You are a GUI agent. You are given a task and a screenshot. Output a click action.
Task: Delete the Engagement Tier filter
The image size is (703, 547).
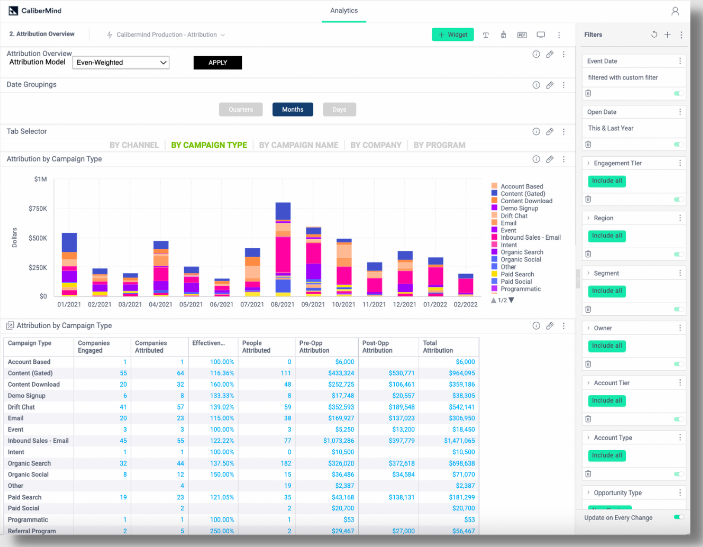coord(588,199)
